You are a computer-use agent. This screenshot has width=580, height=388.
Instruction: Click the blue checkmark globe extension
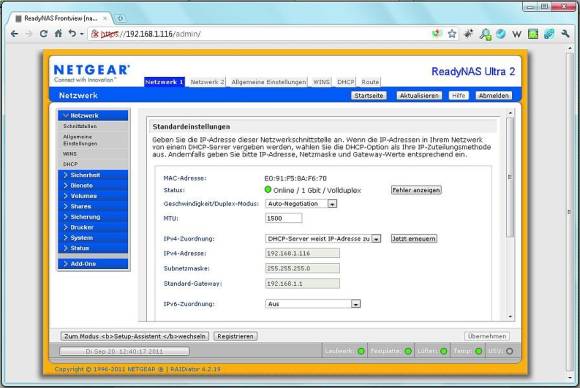coord(501,34)
